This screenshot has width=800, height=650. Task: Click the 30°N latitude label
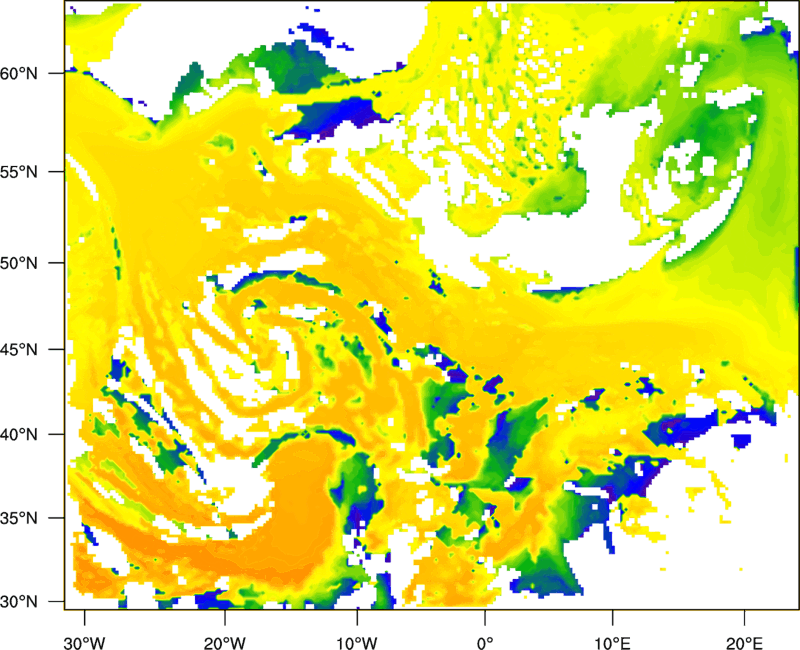click(19, 601)
